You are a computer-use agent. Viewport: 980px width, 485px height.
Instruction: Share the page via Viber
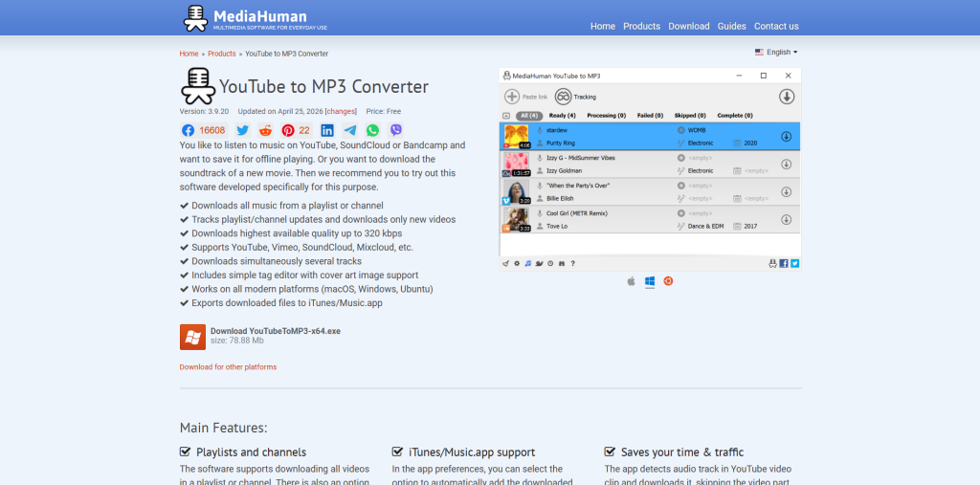tap(396, 131)
